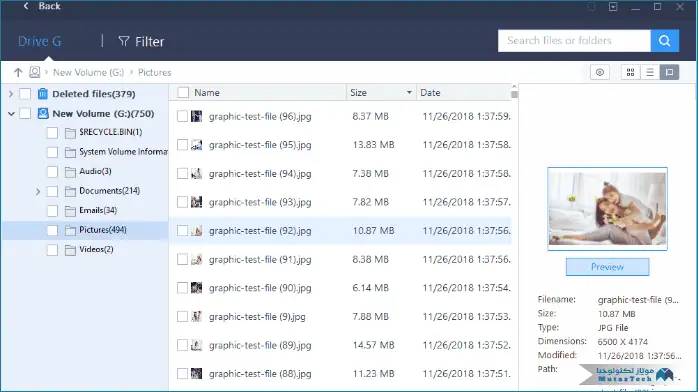Switch to preview pane view
The height and width of the screenshot is (392, 698).
670,72
